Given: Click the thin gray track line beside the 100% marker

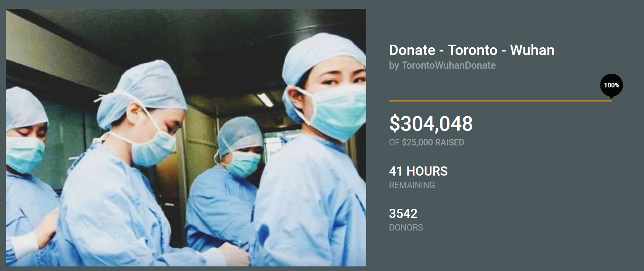Looking at the screenshot, I should 494,85.
